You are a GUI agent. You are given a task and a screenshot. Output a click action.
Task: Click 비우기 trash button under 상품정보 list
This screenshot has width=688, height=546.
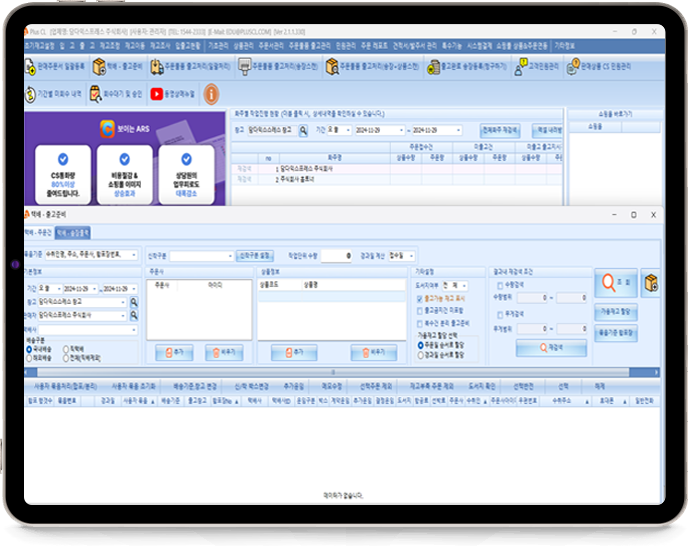click(x=374, y=352)
